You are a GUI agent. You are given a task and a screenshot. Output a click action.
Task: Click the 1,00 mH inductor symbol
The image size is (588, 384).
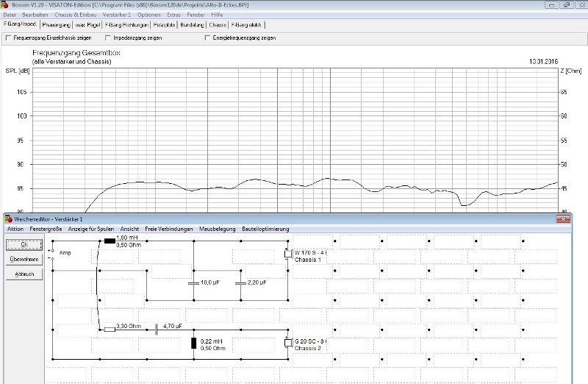click(x=110, y=241)
